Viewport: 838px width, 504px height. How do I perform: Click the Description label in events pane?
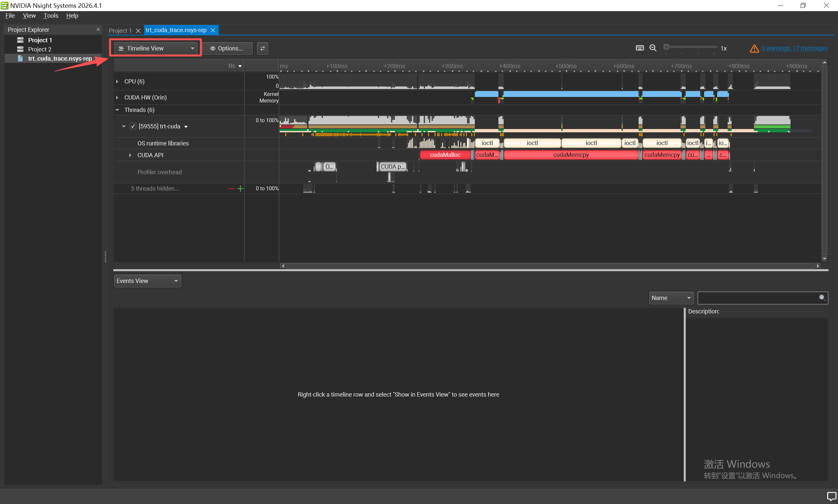703,311
